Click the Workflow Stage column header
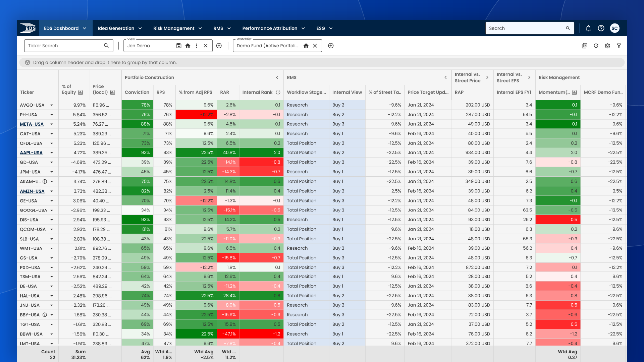 click(306, 93)
